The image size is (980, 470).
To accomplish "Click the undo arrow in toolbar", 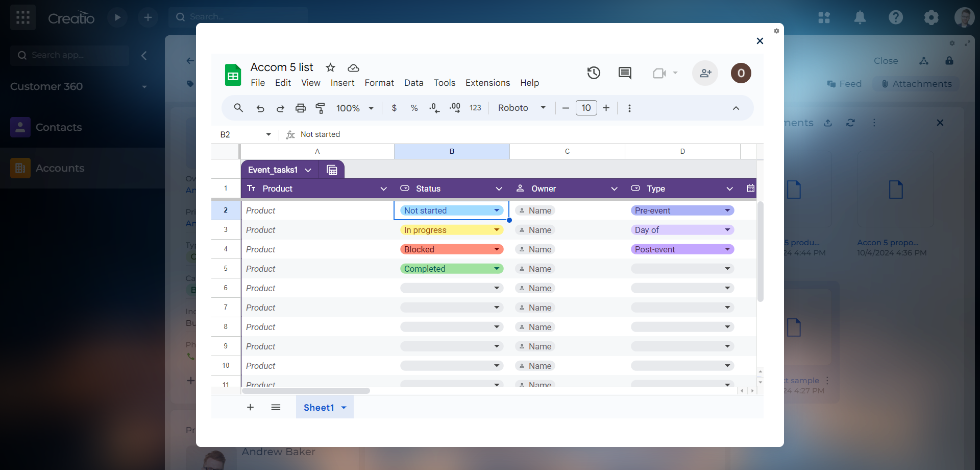I will 260,108.
